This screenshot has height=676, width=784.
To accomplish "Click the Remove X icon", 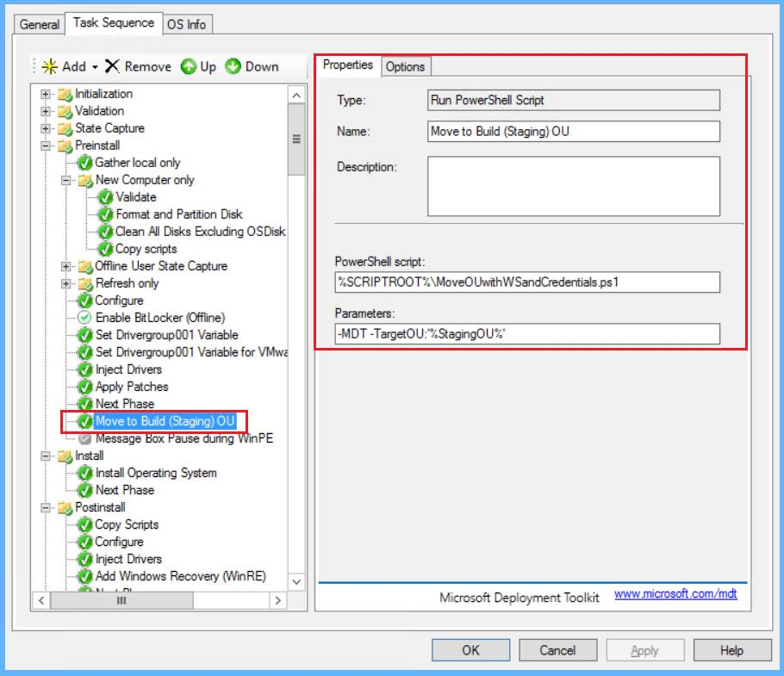I will (x=112, y=66).
